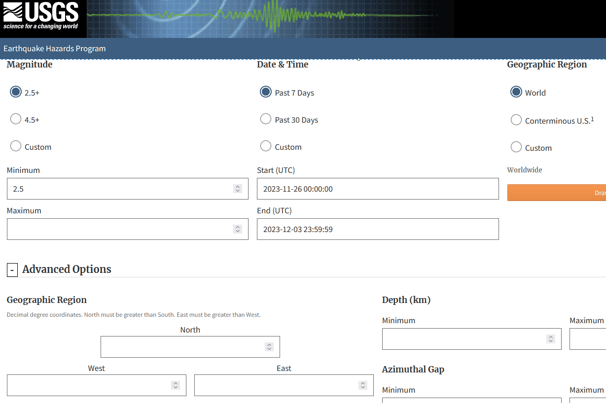The width and height of the screenshot is (606, 403).
Task: Click the decimal degree coordinates hint text
Action: [133, 315]
